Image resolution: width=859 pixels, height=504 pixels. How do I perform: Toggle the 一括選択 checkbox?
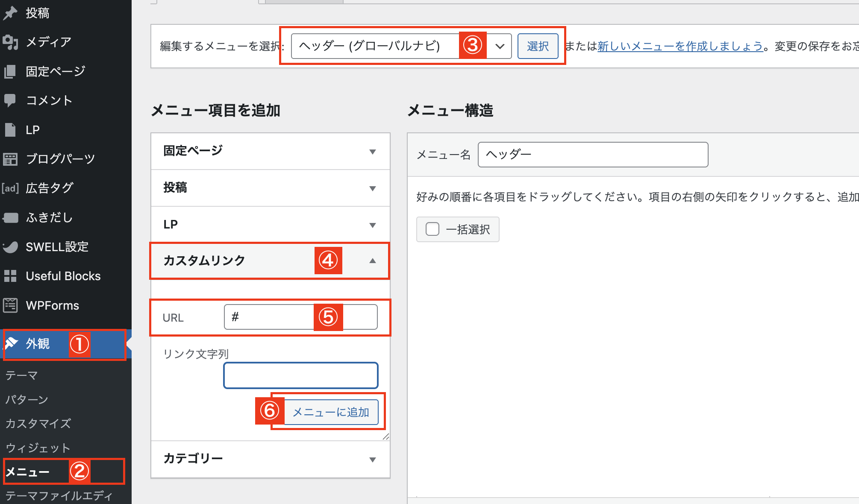point(432,229)
